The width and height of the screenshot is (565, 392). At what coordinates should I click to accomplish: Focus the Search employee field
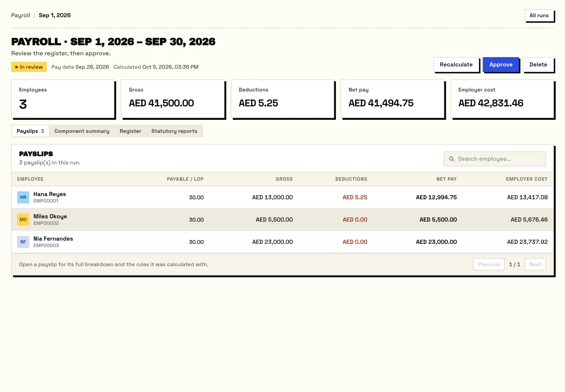495,159
